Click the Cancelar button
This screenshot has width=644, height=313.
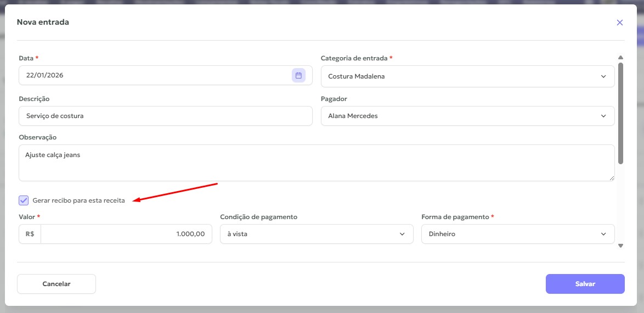pyautogui.click(x=57, y=284)
